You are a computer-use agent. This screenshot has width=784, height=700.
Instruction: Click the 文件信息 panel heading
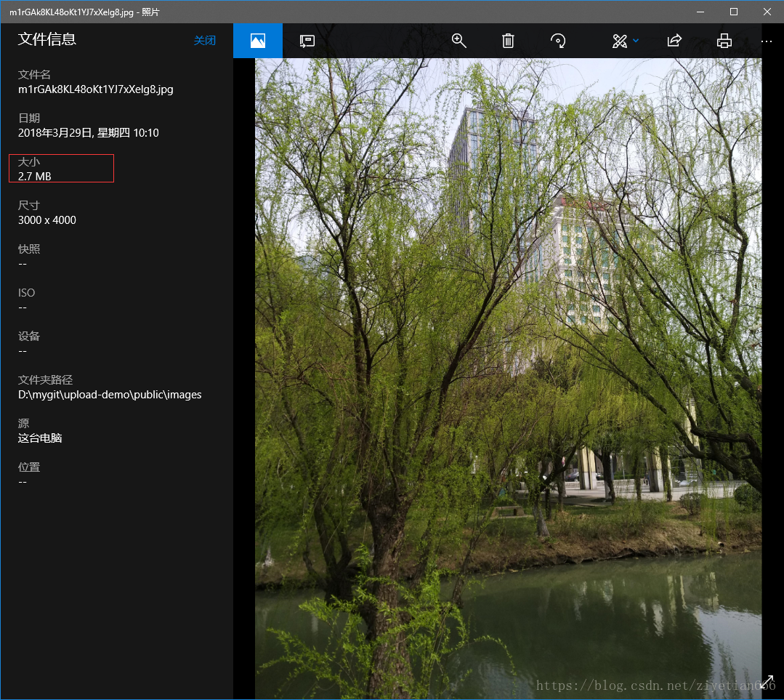(47, 39)
